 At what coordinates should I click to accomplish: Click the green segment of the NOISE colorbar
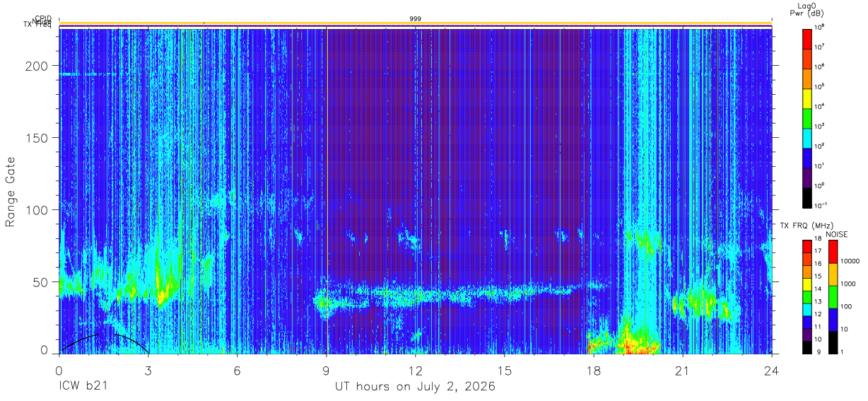[x=834, y=296]
